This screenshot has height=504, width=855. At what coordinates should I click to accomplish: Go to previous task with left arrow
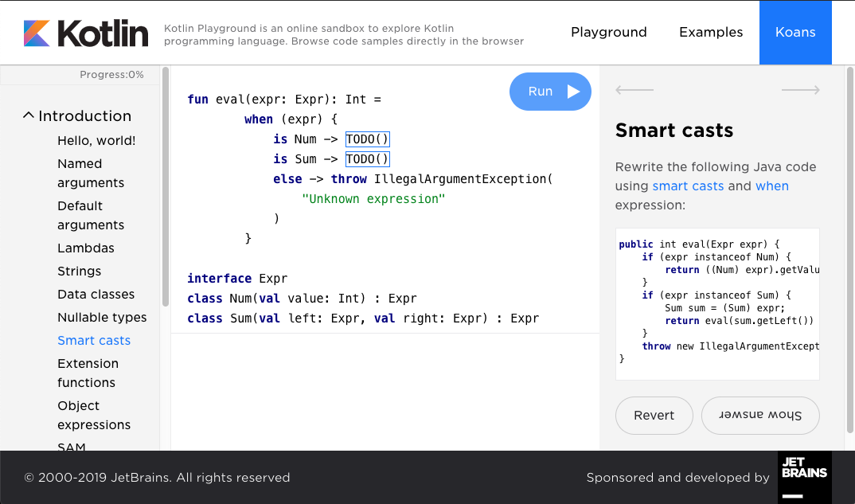[x=634, y=90]
